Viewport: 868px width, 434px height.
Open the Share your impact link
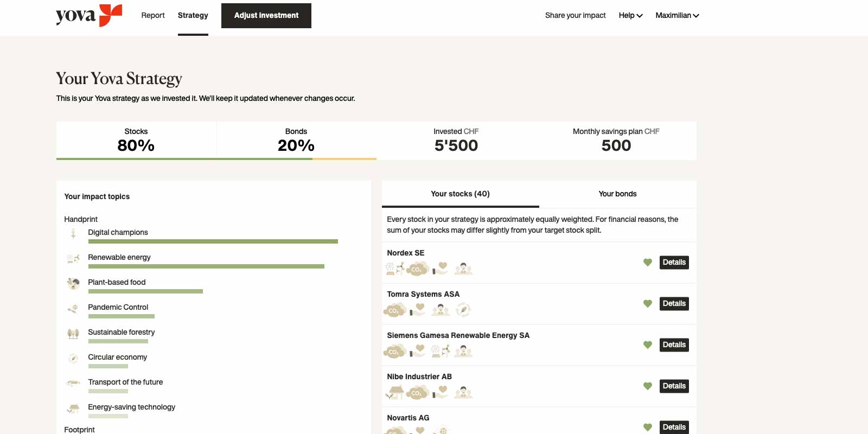pyautogui.click(x=575, y=15)
